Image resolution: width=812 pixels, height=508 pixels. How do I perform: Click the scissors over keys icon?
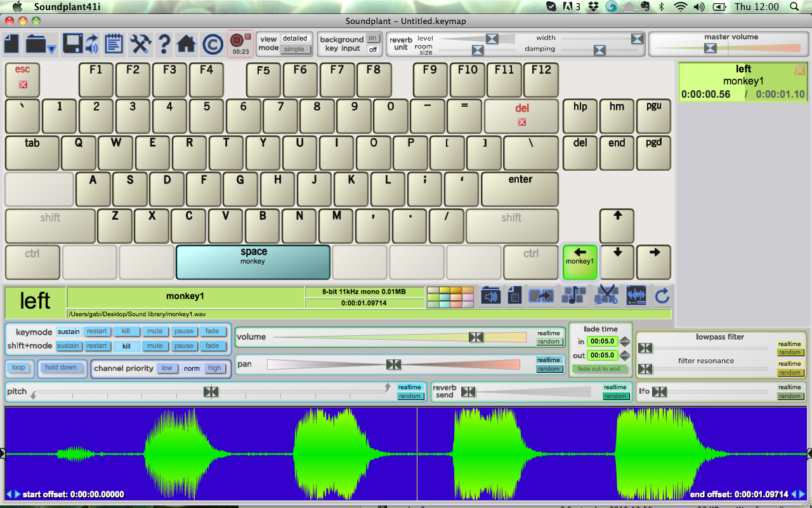(606, 295)
